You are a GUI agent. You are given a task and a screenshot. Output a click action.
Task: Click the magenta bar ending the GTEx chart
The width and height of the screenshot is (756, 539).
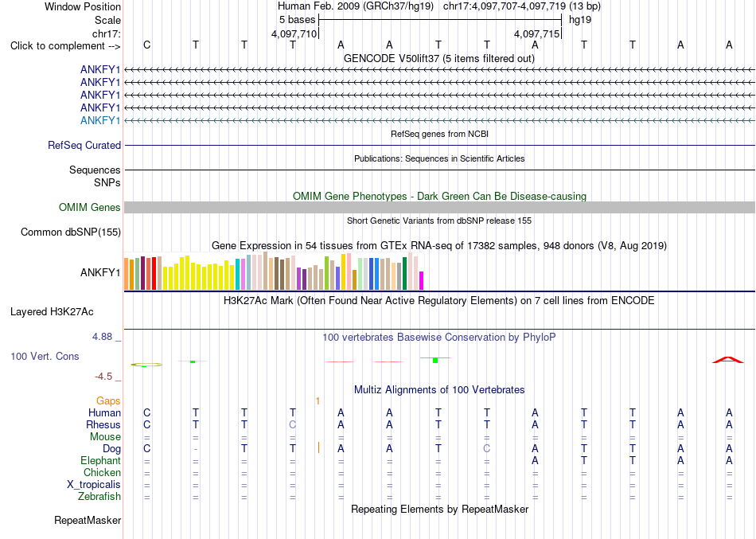(422, 281)
